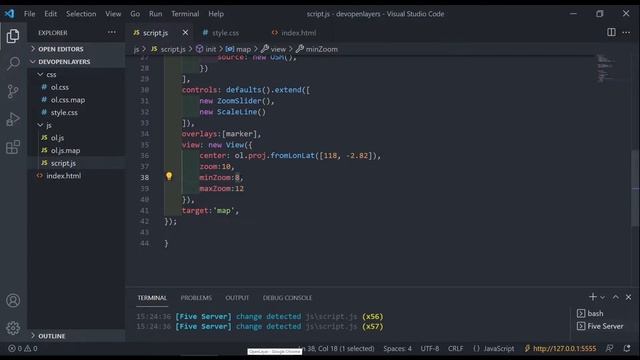Switch to the Output panel tab
This screenshot has width=640, height=360.
pyautogui.click(x=237, y=298)
